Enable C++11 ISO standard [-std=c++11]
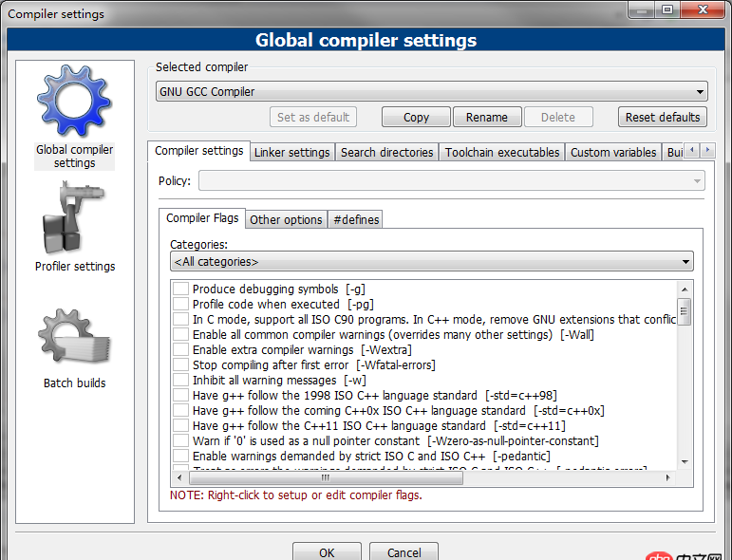 click(180, 425)
